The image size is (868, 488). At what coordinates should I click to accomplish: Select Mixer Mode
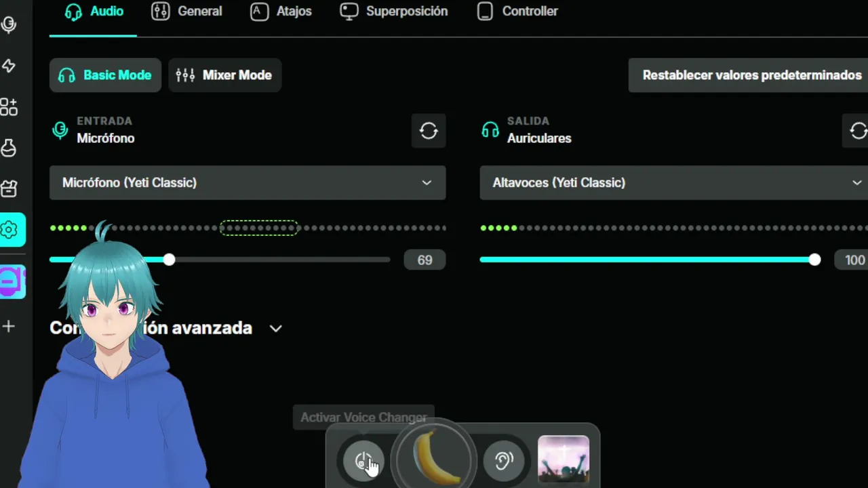pos(224,75)
